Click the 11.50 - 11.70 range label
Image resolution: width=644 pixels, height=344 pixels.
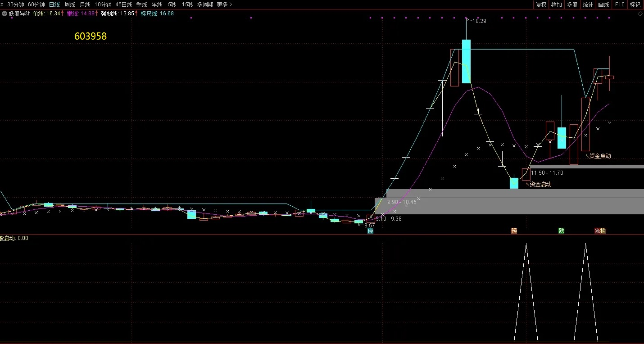click(547, 173)
